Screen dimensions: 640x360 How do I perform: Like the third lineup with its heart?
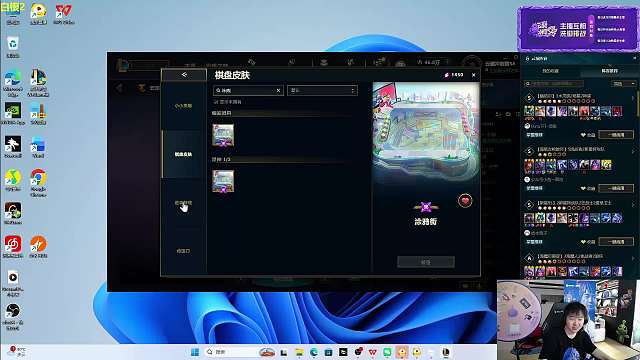pos(583,242)
